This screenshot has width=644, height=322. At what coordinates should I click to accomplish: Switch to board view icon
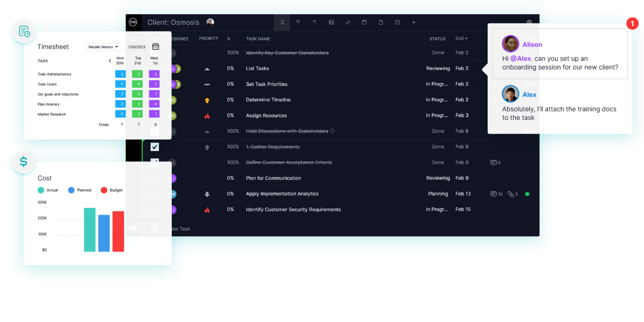point(298,22)
